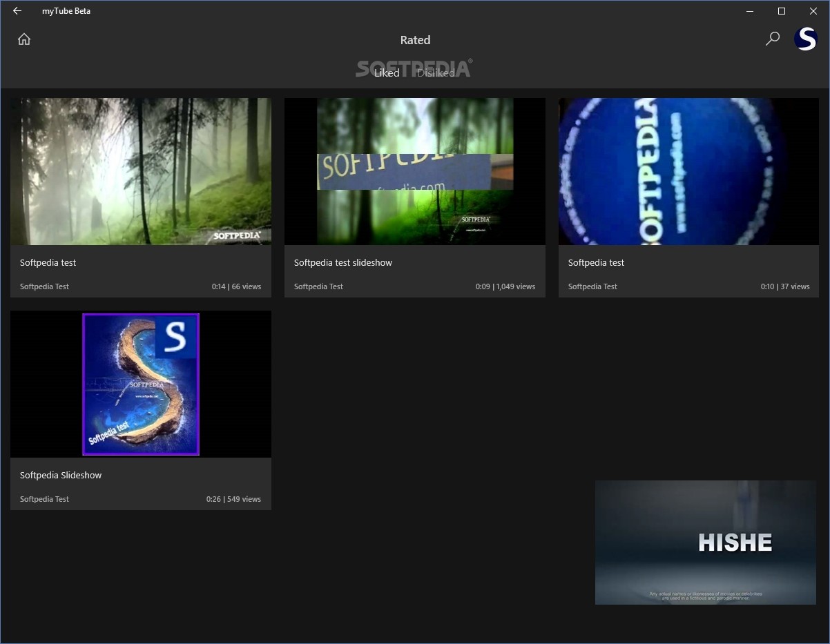
Task: Click the Home icon in the top bar
Action: coord(23,39)
